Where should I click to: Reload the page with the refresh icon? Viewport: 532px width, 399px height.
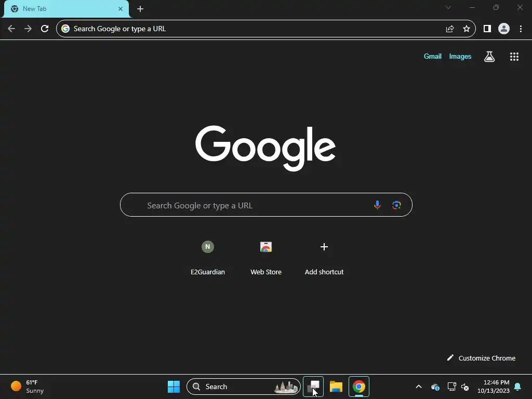[45, 29]
